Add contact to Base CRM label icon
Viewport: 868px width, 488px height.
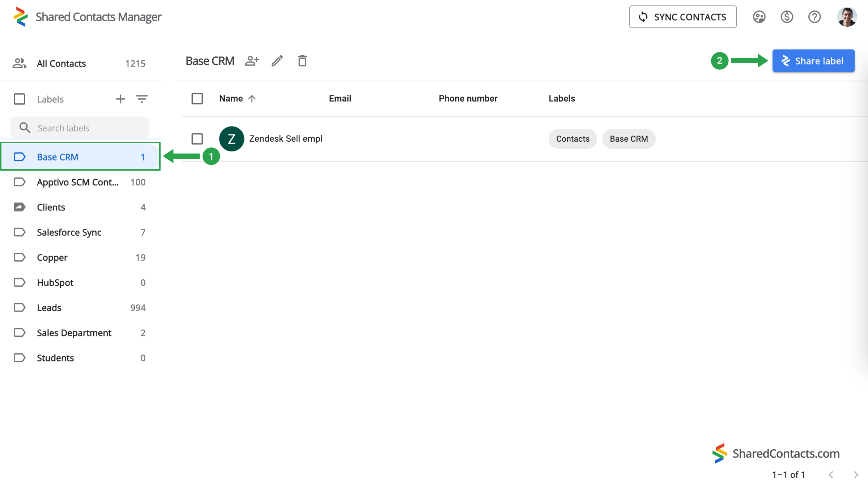(x=252, y=61)
